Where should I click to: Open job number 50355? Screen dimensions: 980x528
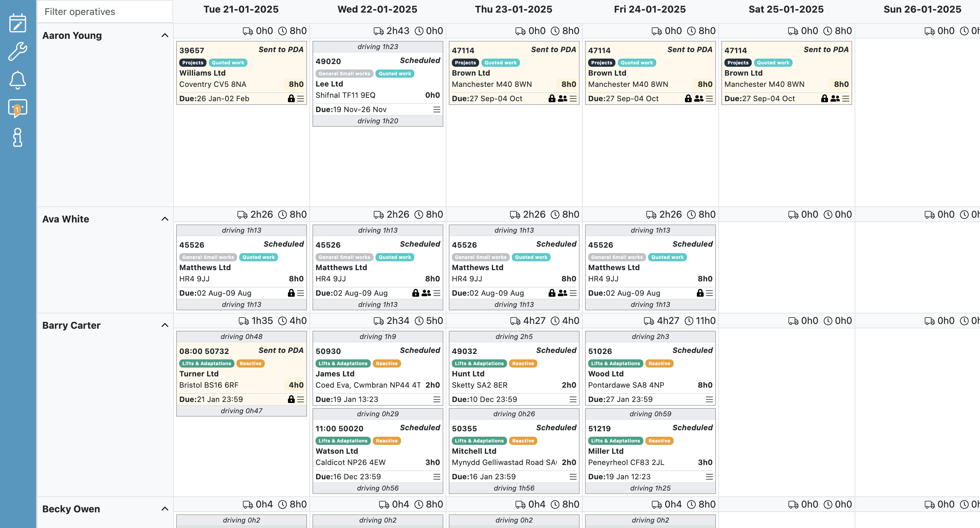click(x=464, y=429)
